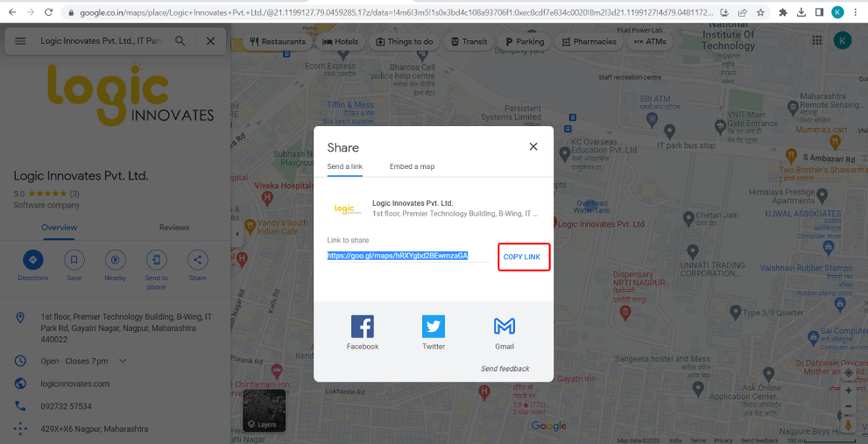Click the my location button
Viewport: 868px width, 444px height.
[x=849, y=372]
